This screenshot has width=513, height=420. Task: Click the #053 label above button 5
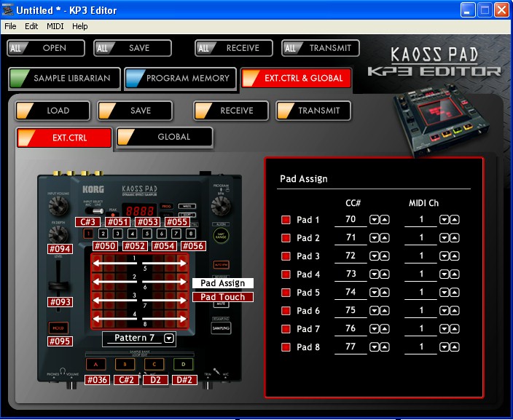148,222
